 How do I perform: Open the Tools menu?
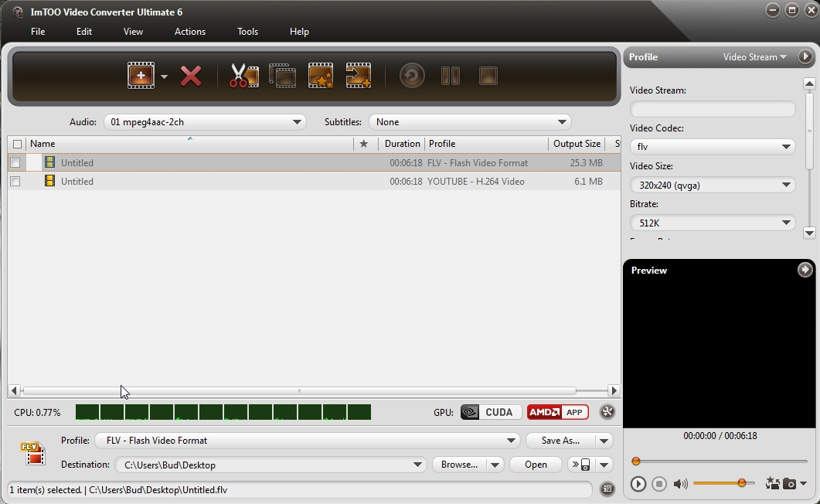pyautogui.click(x=247, y=32)
